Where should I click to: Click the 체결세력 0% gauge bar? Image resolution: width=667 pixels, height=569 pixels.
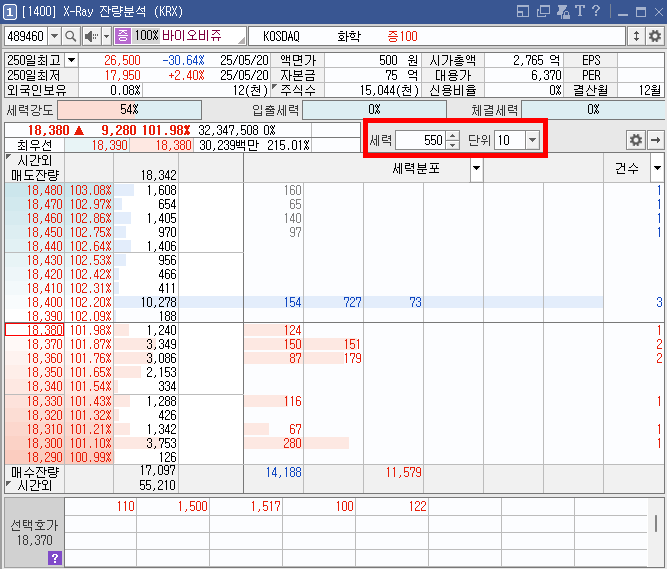[593, 110]
